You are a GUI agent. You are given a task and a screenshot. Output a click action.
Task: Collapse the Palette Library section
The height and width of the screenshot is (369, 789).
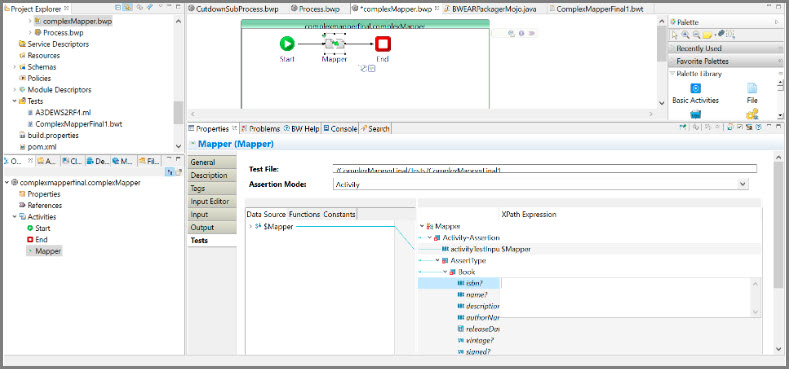click(x=672, y=74)
